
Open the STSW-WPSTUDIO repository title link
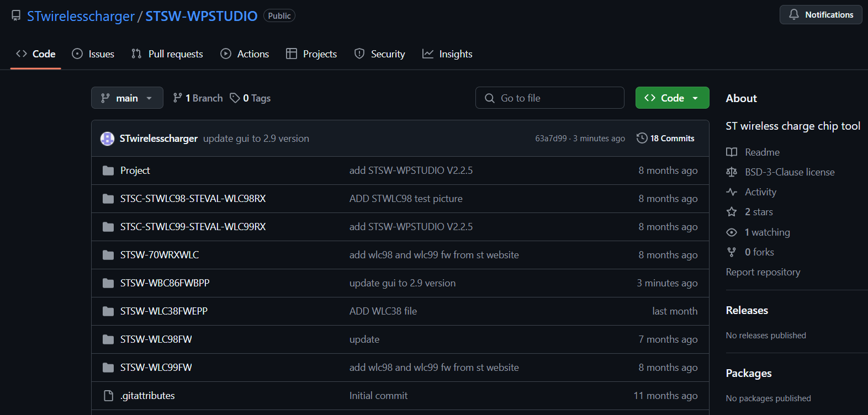(x=202, y=17)
